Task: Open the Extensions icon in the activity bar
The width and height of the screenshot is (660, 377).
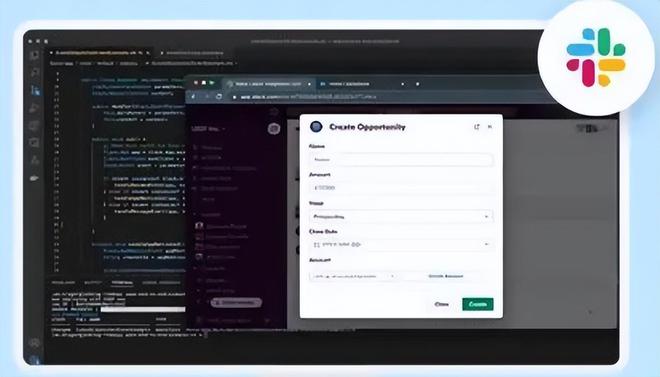Action: tap(35, 125)
